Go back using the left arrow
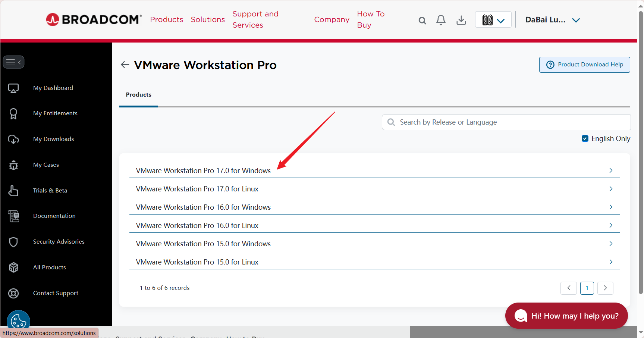The height and width of the screenshot is (338, 644). coord(125,65)
